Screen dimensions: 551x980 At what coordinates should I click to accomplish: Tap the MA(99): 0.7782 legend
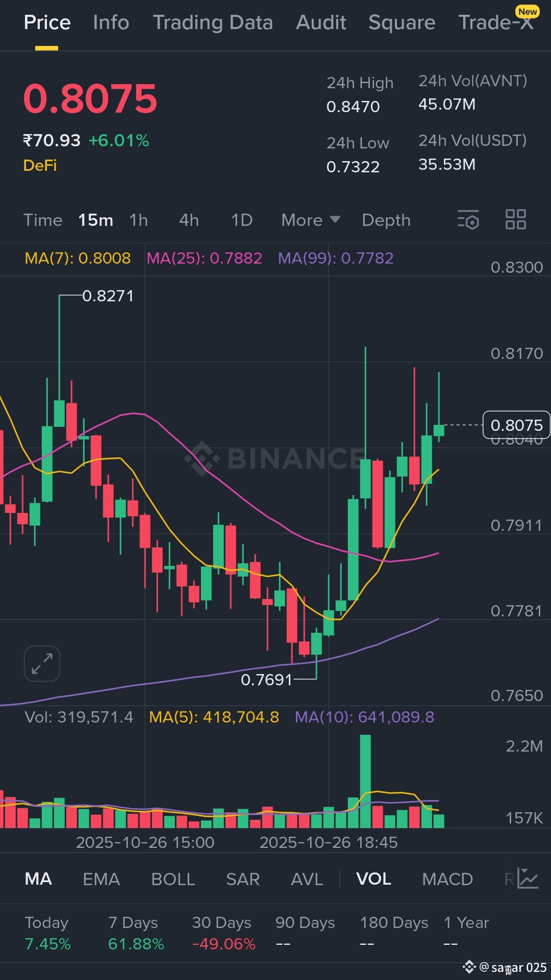coord(336,258)
